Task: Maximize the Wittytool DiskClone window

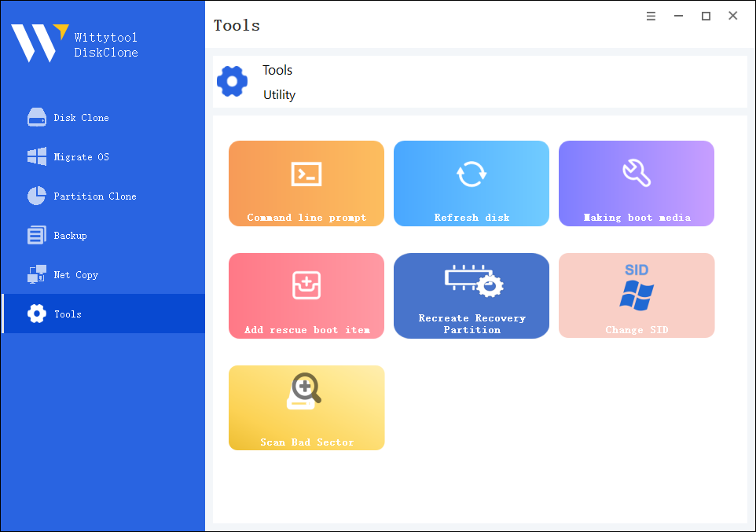Action: 706,16
